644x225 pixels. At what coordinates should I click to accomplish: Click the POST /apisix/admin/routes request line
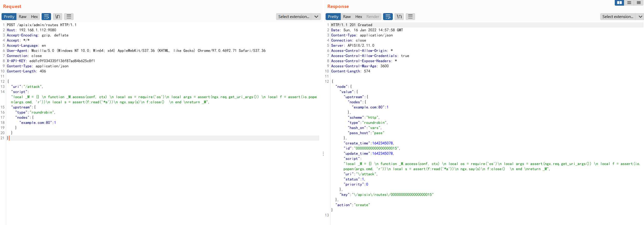point(42,25)
